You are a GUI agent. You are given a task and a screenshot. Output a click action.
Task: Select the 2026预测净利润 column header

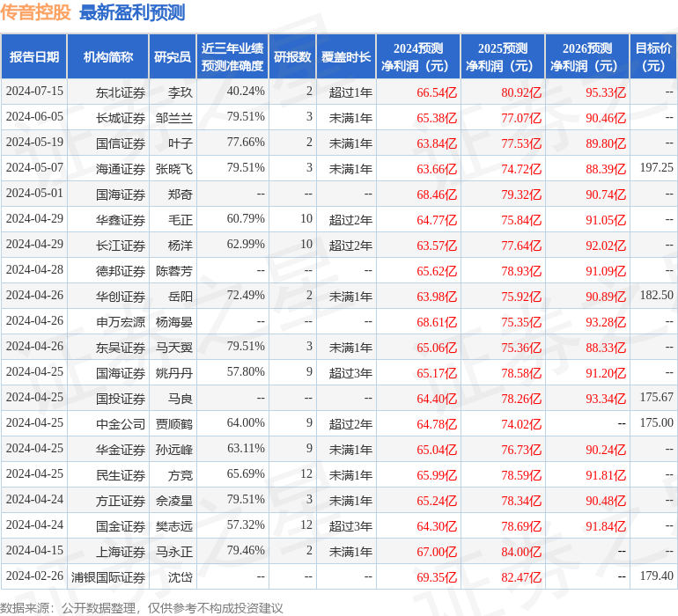(587, 56)
